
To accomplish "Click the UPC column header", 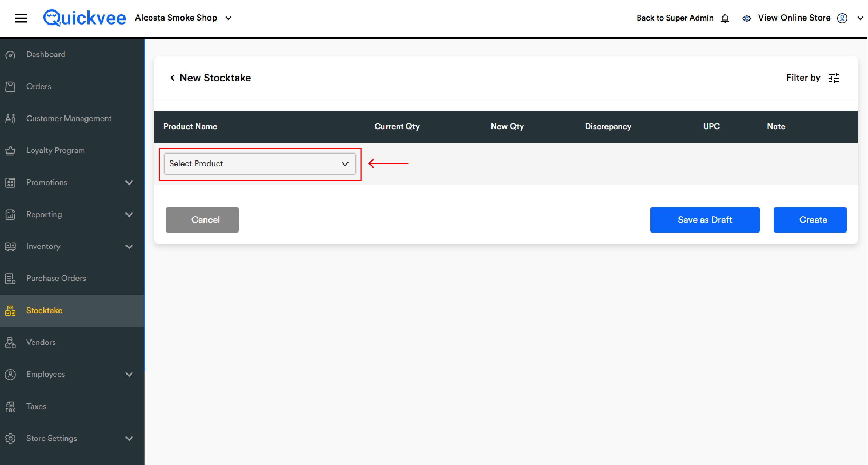I will 711,127.
